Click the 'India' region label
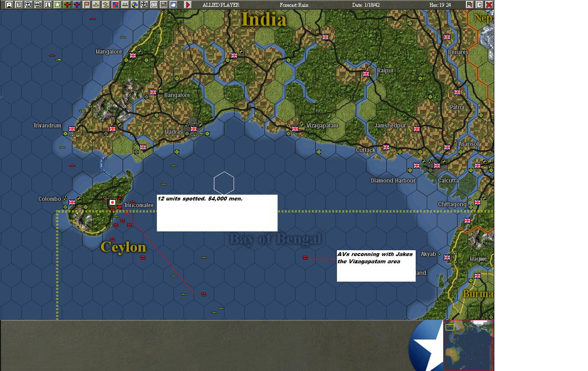 click(x=264, y=19)
